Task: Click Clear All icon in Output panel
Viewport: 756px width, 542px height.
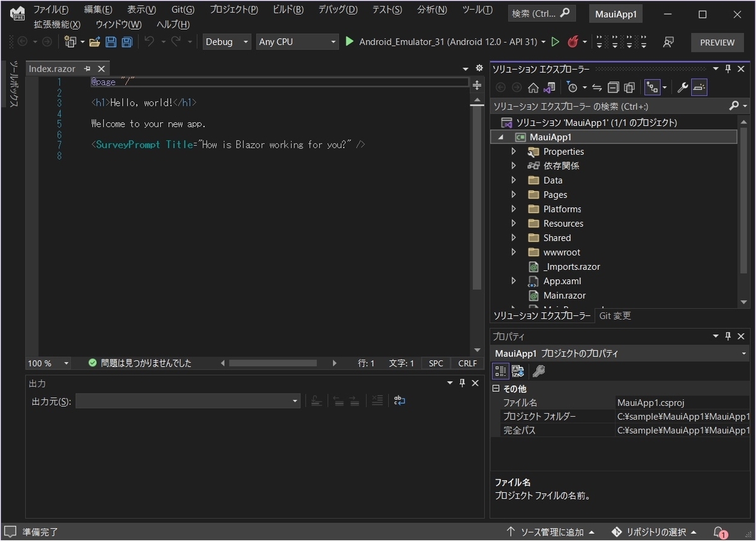Action: coord(377,400)
